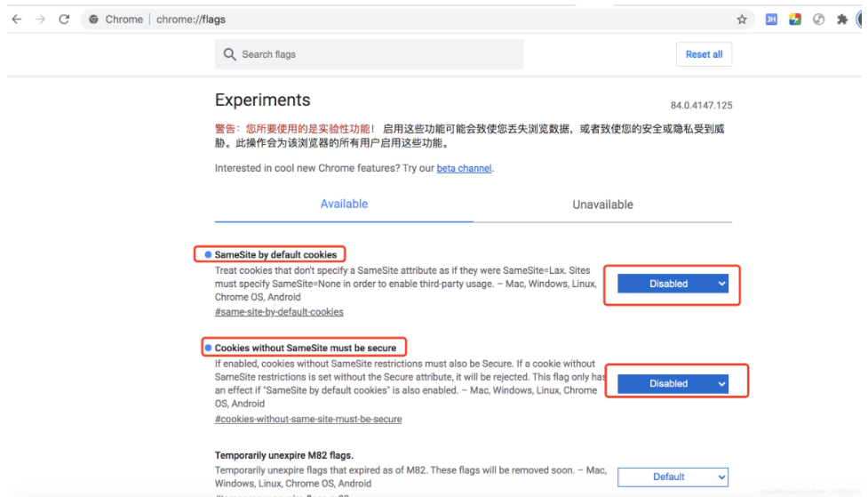Open the #same-site-by-default-cookies anchor link
This screenshot has height=497, width=868.
[x=279, y=312]
